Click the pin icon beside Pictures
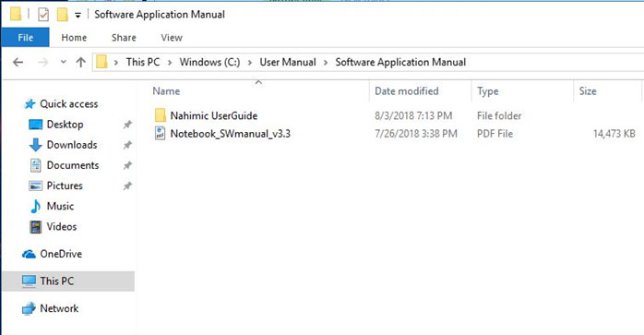 (127, 185)
